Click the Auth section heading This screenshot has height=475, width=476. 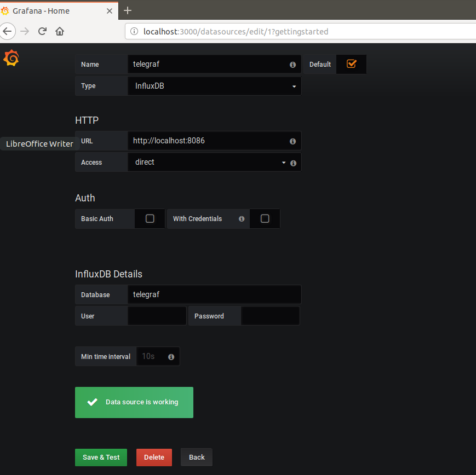(85, 198)
